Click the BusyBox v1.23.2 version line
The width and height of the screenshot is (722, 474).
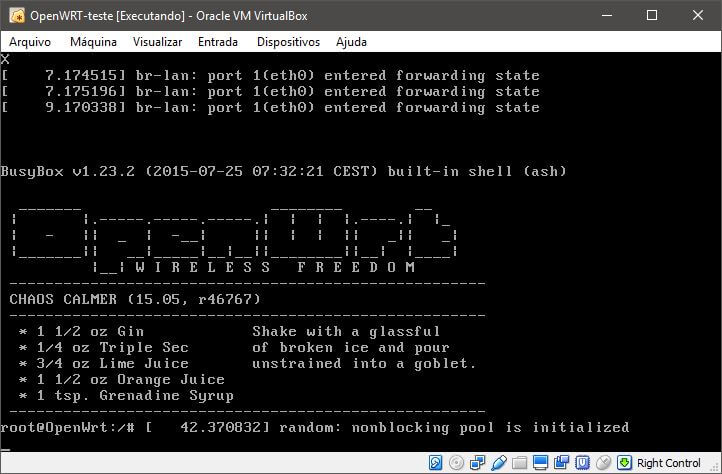coord(283,171)
